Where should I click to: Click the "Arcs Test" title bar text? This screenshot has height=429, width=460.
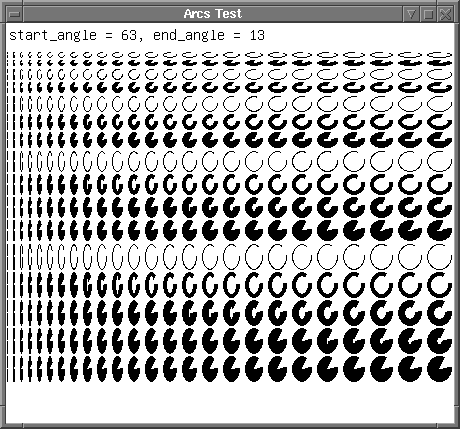pos(213,14)
